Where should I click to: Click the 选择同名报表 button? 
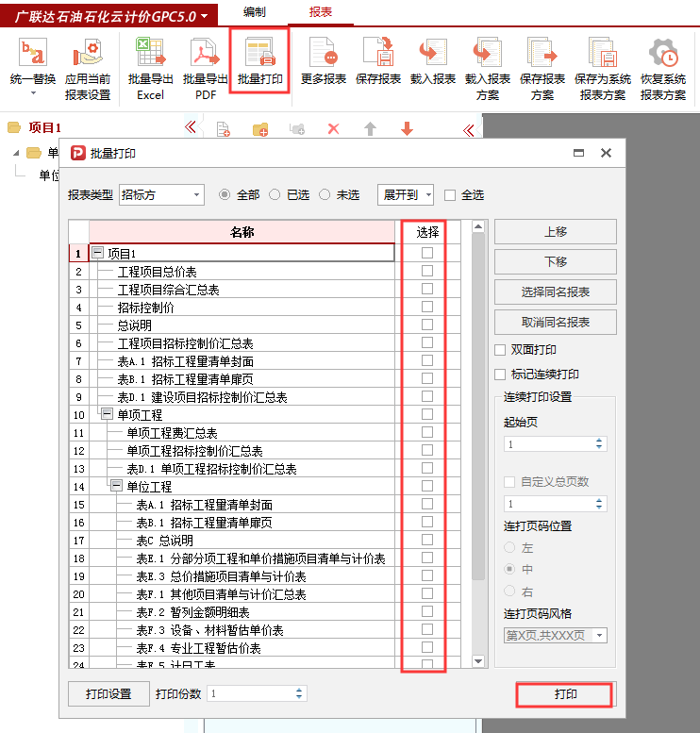tap(555, 292)
